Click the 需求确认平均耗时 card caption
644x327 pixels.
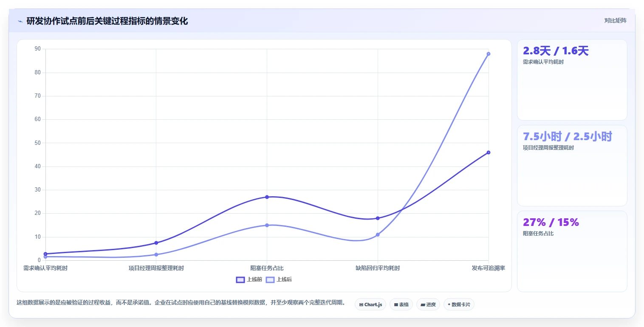coord(543,62)
